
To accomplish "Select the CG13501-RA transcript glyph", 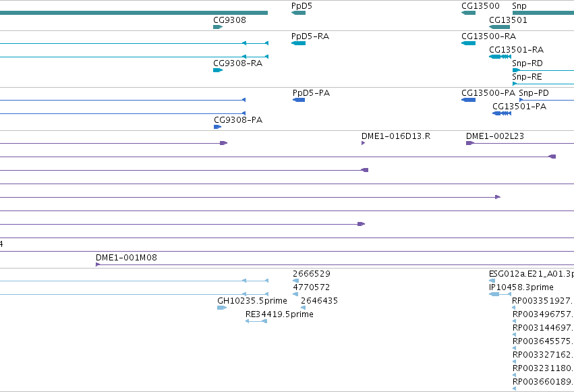I will (500, 57).
